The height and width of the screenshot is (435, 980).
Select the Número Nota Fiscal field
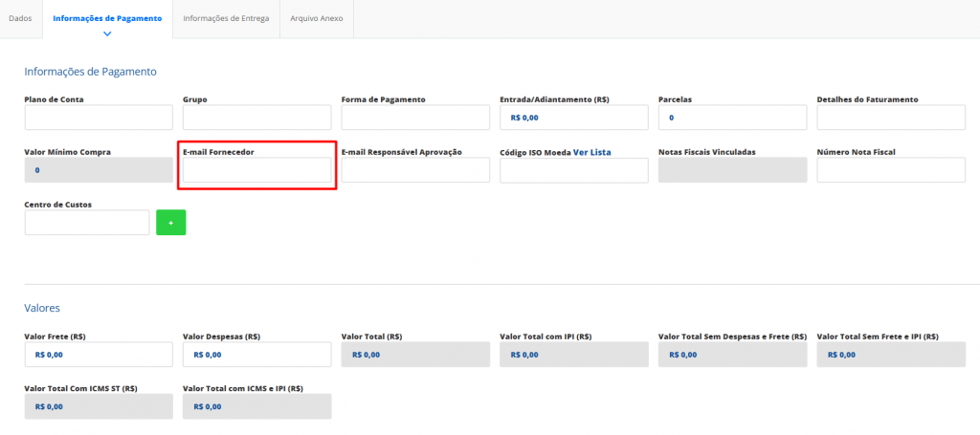[891, 170]
